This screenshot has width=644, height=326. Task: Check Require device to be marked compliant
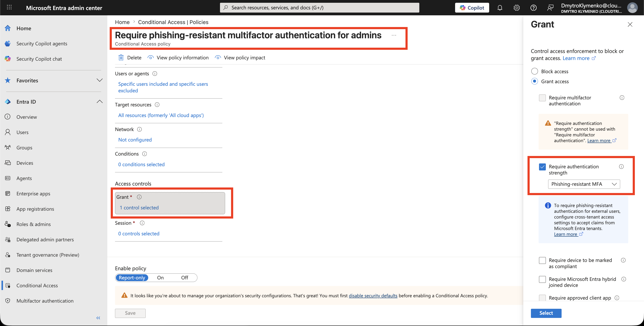click(x=542, y=260)
